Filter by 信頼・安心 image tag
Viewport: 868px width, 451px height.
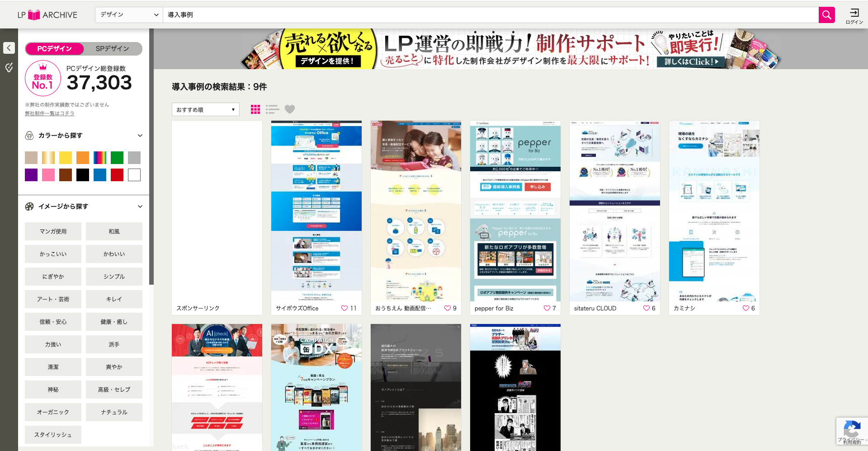(53, 322)
